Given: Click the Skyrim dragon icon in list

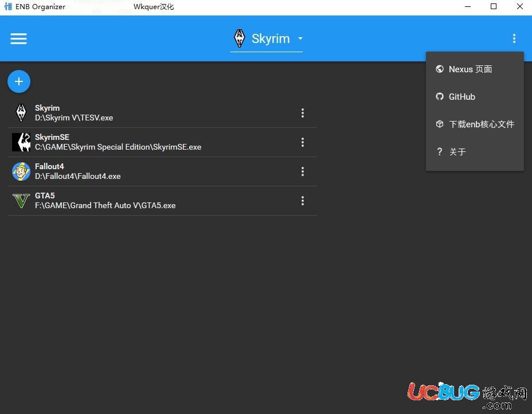Looking at the screenshot, I should 21,112.
